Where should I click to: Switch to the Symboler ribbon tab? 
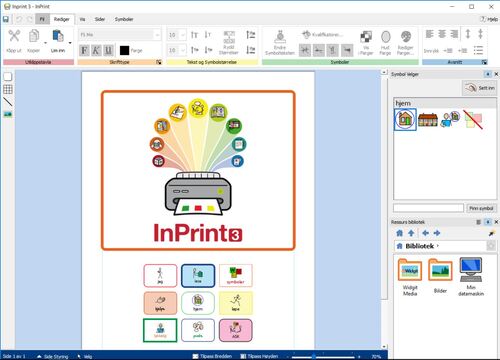pos(124,19)
